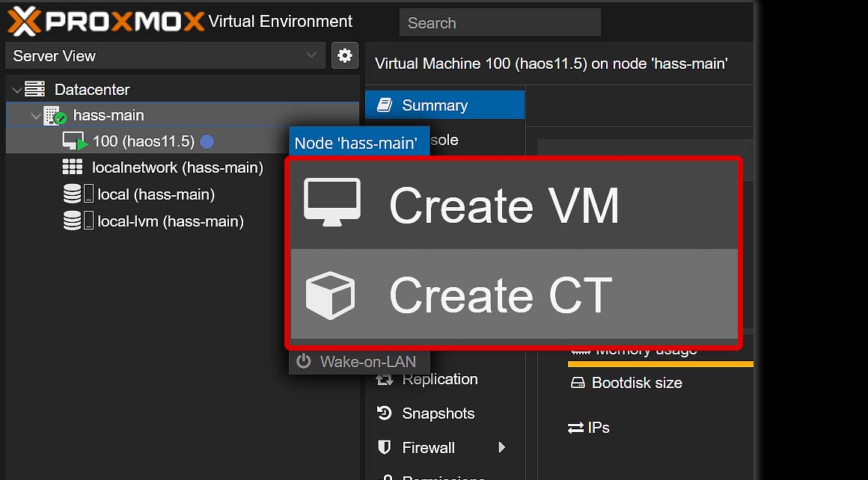
Task: Collapse the hass-main node
Action: click(36, 116)
